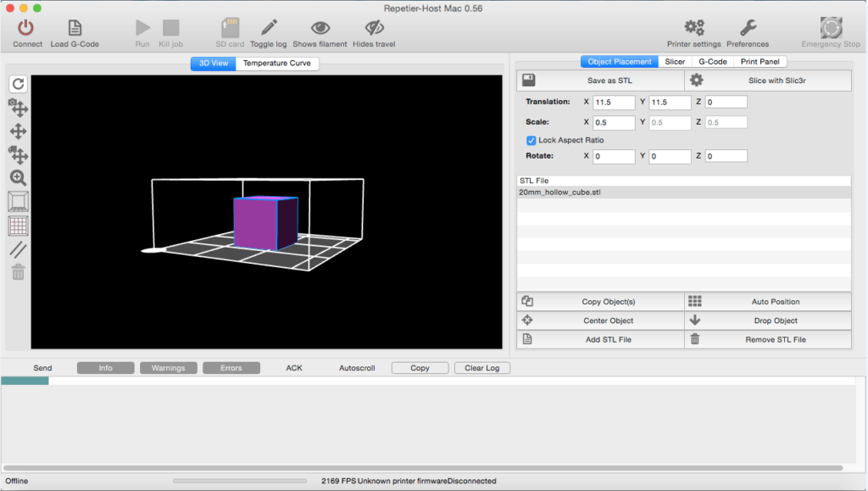Image resolution: width=868 pixels, height=491 pixels.
Task: Click the Save as STL button label
Action: 609,81
